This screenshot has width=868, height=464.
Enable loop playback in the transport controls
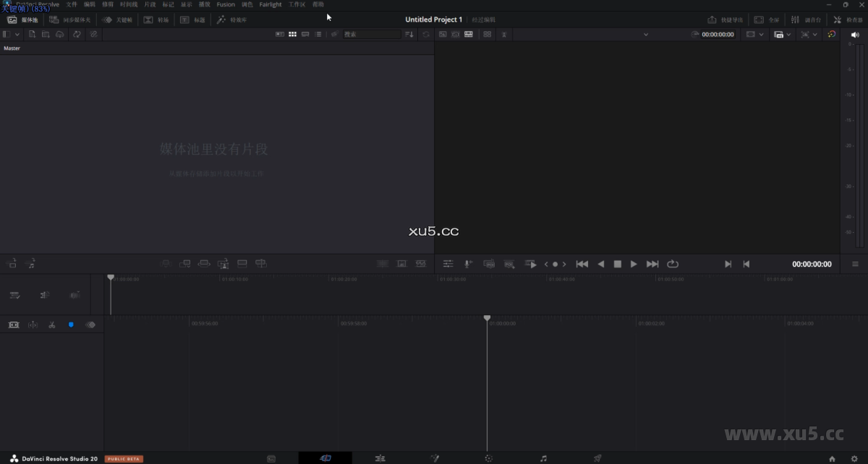coord(673,264)
